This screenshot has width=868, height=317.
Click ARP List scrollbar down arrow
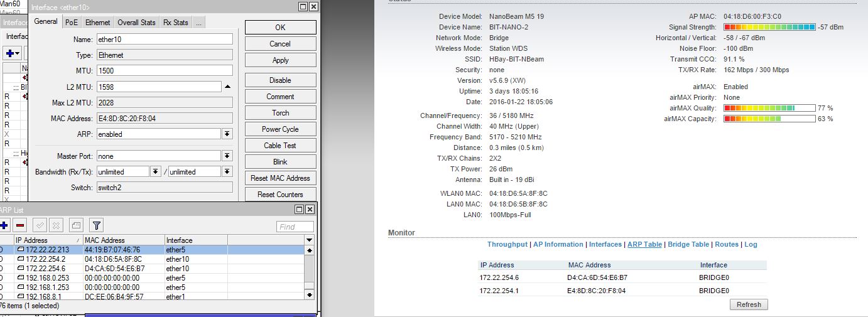pos(309,294)
